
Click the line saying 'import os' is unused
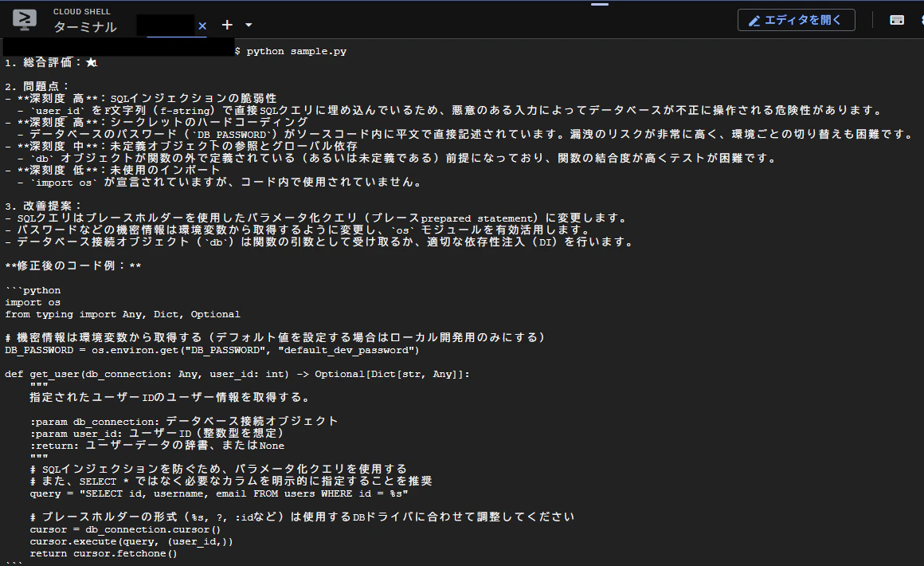(221, 183)
